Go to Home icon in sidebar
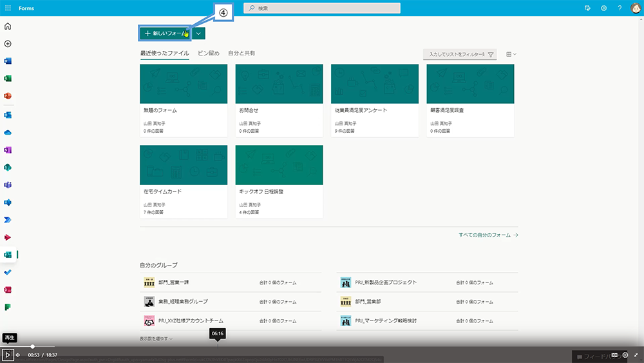The width and height of the screenshot is (644, 363). coord(8,26)
